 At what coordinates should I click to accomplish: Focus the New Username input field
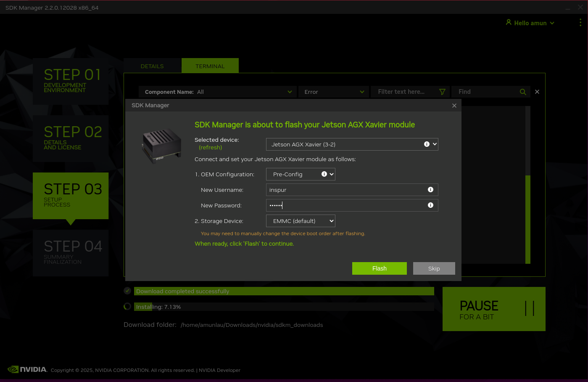coord(352,190)
